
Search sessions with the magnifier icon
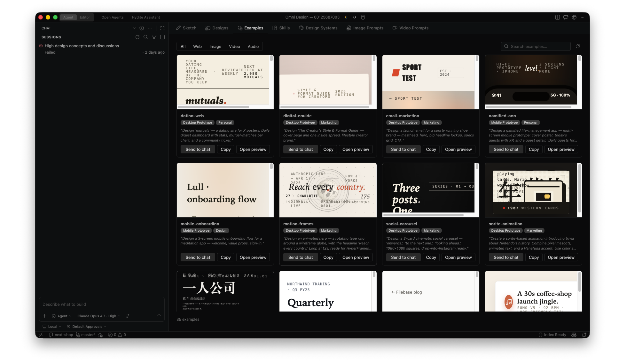coord(145,37)
